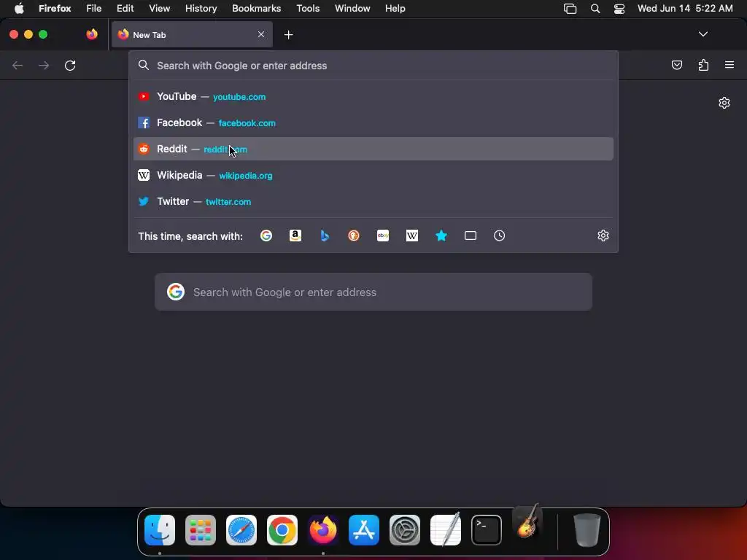Search this time with Amazon icon
This screenshot has width=747, height=560.
click(295, 236)
